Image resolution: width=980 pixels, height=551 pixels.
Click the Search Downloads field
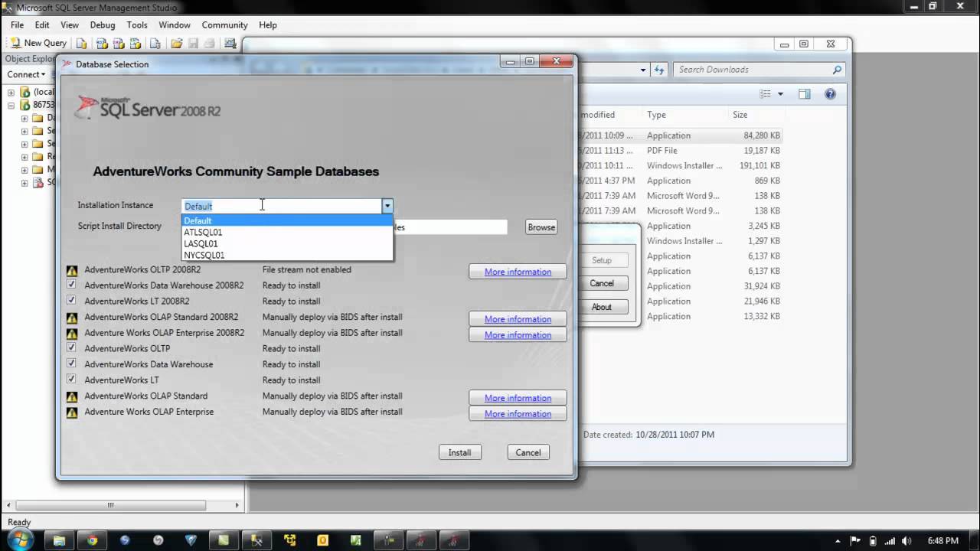click(758, 70)
